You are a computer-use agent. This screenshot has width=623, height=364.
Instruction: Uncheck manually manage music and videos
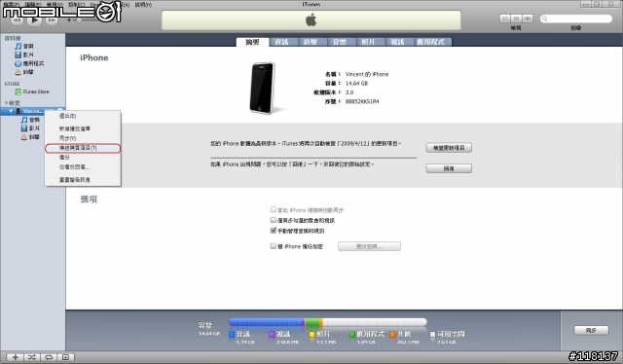pyautogui.click(x=273, y=230)
